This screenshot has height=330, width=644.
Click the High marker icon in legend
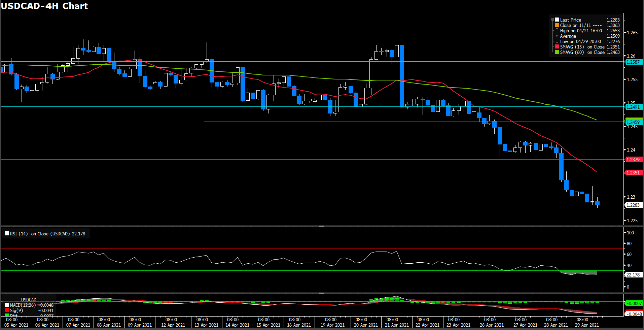(x=557, y=31)
